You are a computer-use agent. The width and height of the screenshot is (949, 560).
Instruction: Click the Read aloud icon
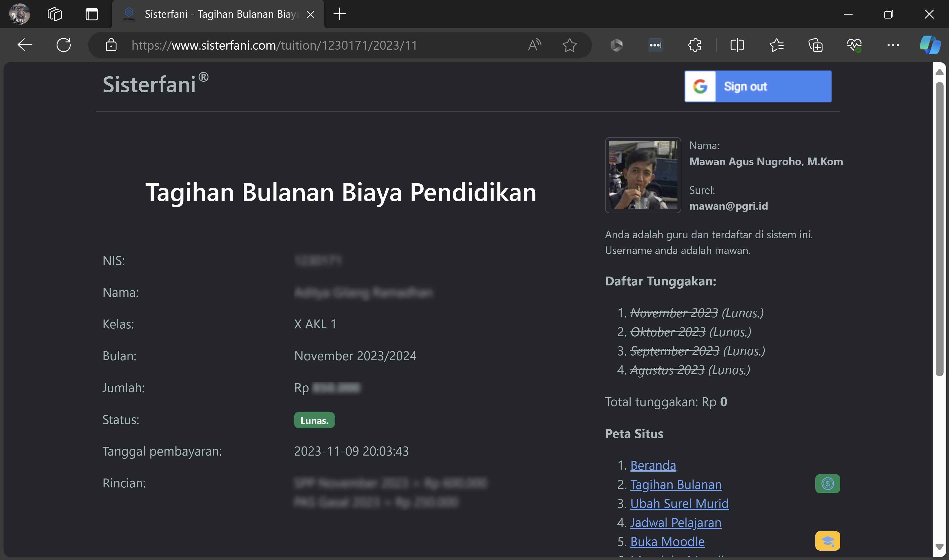click(x=534, y=45)
